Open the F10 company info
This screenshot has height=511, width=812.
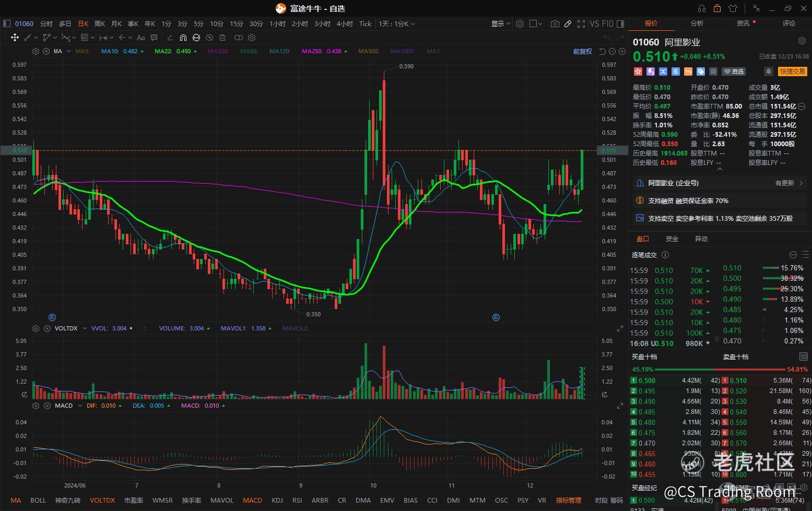(x=607, y=23)
